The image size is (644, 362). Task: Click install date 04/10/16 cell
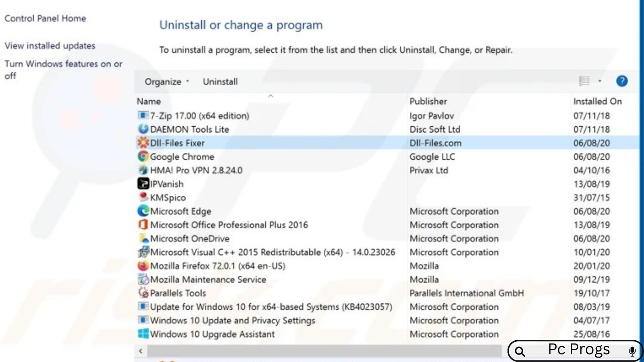pyautogui.click(x=591, y=170)
